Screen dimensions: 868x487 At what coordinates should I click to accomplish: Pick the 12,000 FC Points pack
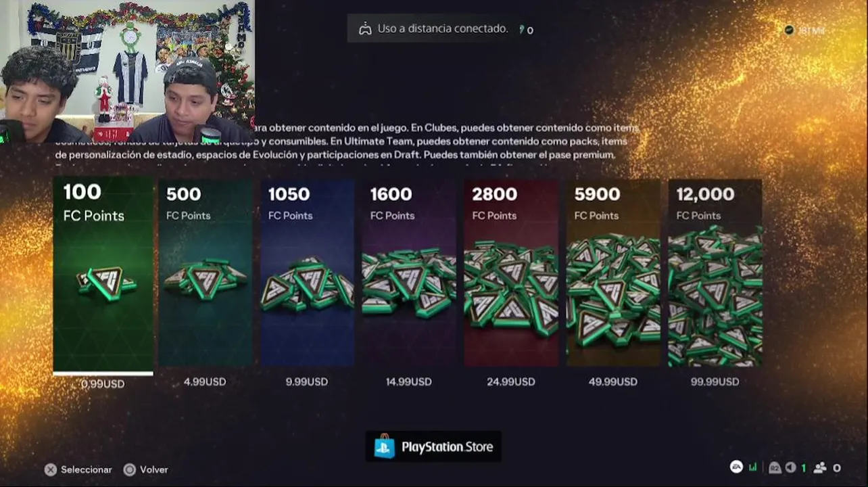[715, 273]
